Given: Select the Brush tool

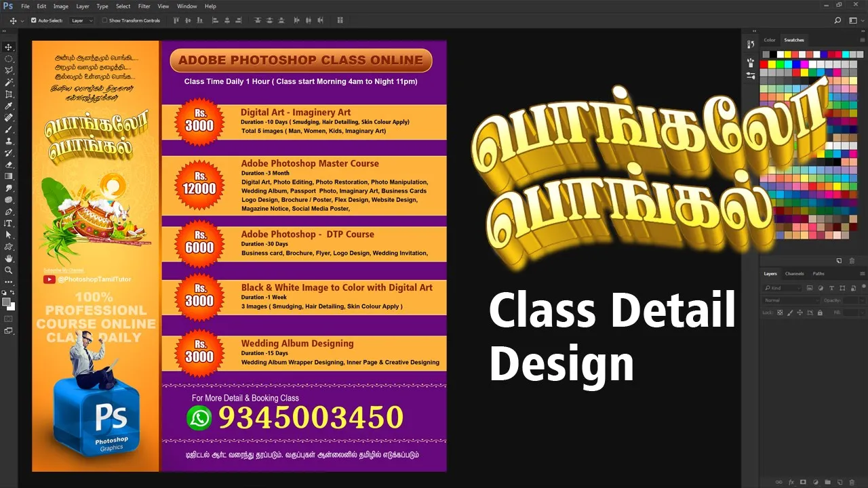Looking at the screenshot, I should [x=9, y=129].
